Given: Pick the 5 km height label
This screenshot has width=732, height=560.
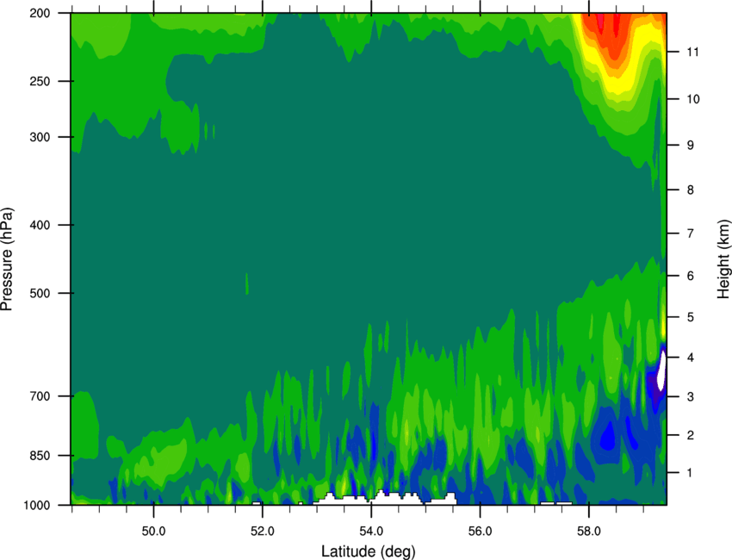Looking at the screenshot, I should (691, 318).
